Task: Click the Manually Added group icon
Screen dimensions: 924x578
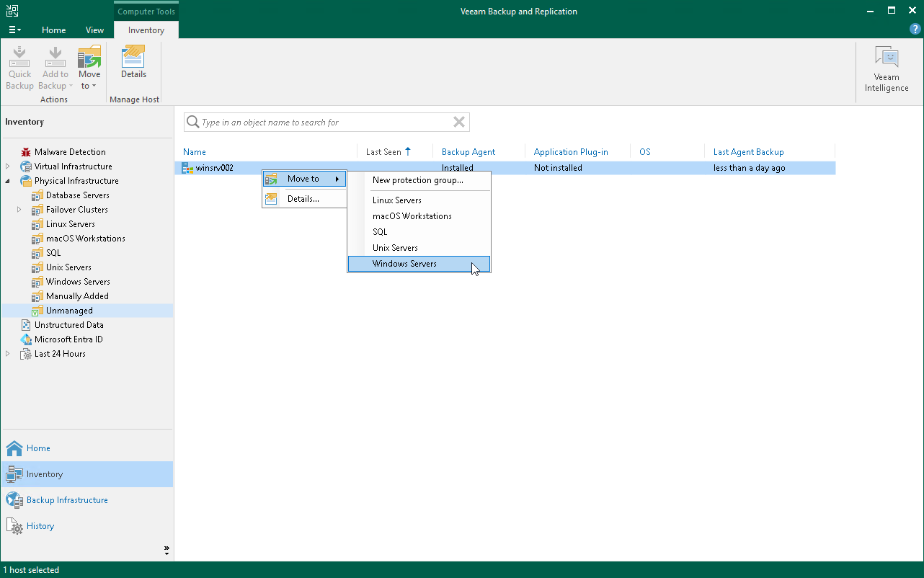Action: pos(37,296)
